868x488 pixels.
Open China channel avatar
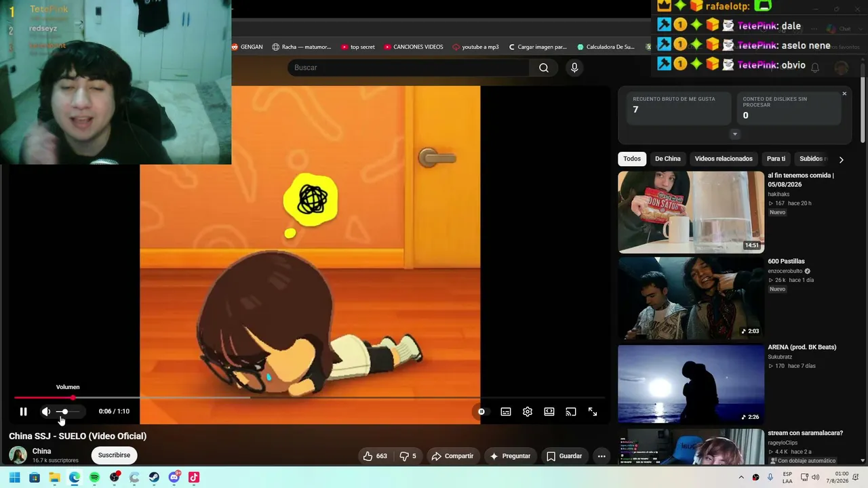[18, 455]
